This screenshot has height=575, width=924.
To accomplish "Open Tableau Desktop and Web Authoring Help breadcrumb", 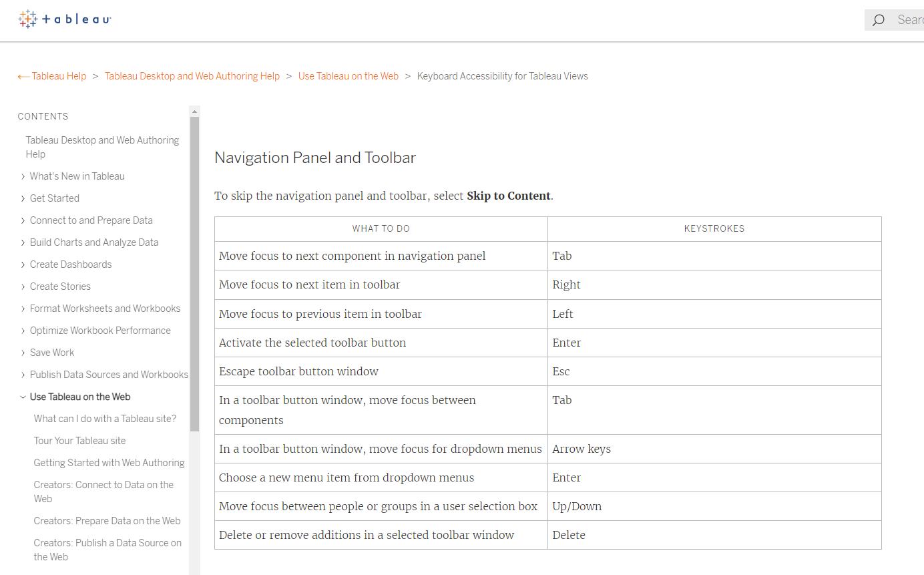I will [x=192, y=76].
